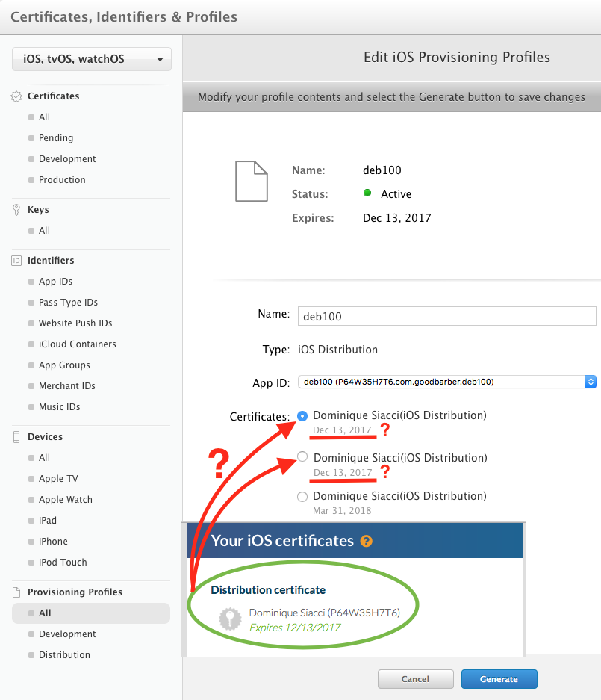The image size is (601, 700).
Task: Click the Generate button
Action: [x=499, y=679]
